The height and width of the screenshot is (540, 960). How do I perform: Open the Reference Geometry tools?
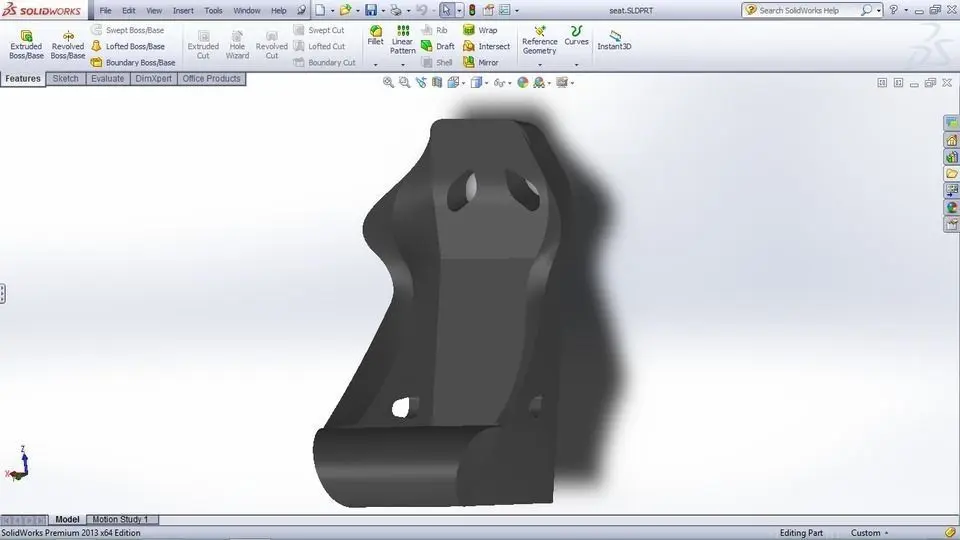coord(539,40)
